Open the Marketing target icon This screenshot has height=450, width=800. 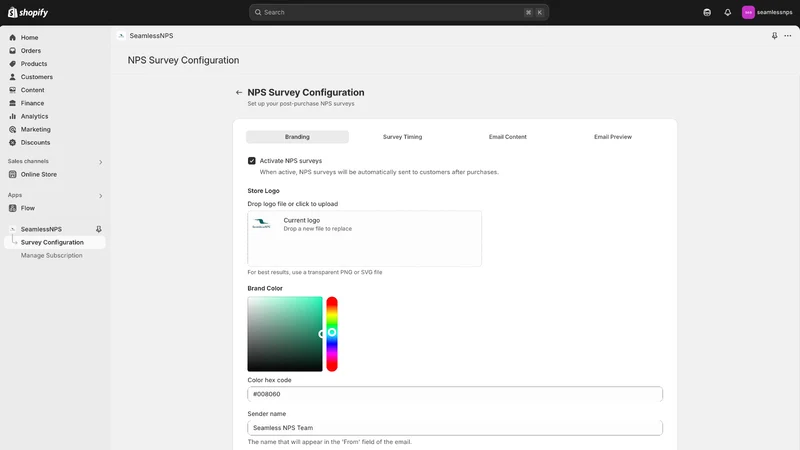pos(13,130)
